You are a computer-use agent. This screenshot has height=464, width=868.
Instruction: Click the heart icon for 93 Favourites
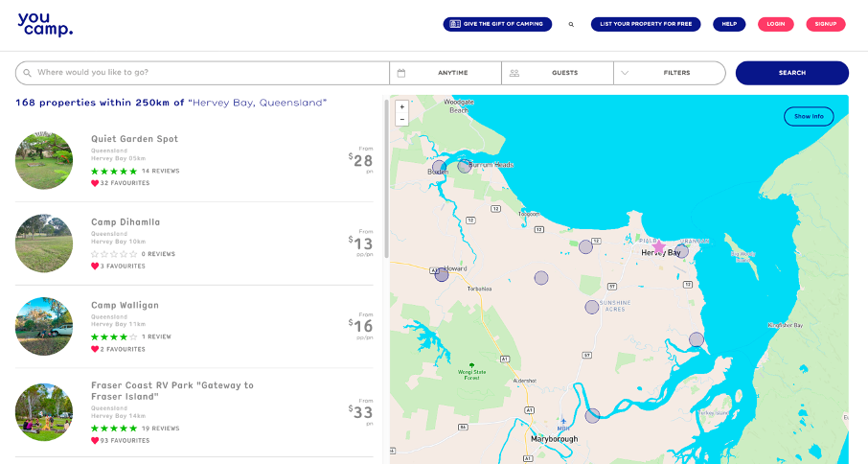point(95,441)
